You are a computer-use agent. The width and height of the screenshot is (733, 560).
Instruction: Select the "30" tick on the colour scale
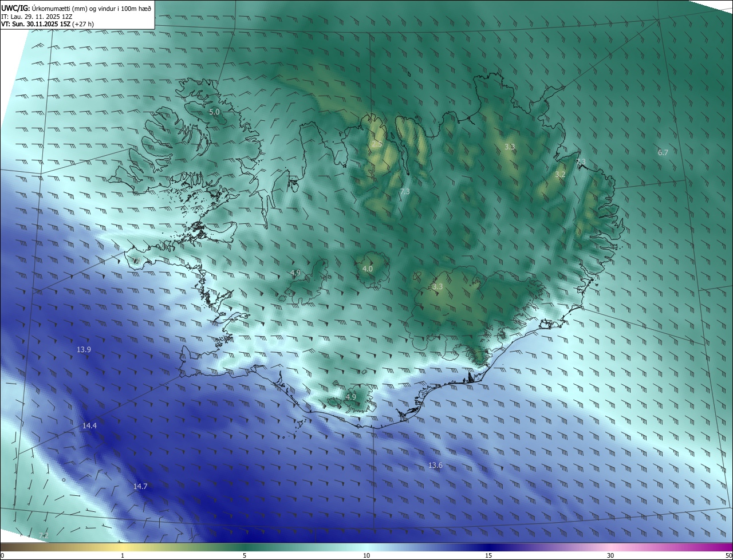point(610,556)
